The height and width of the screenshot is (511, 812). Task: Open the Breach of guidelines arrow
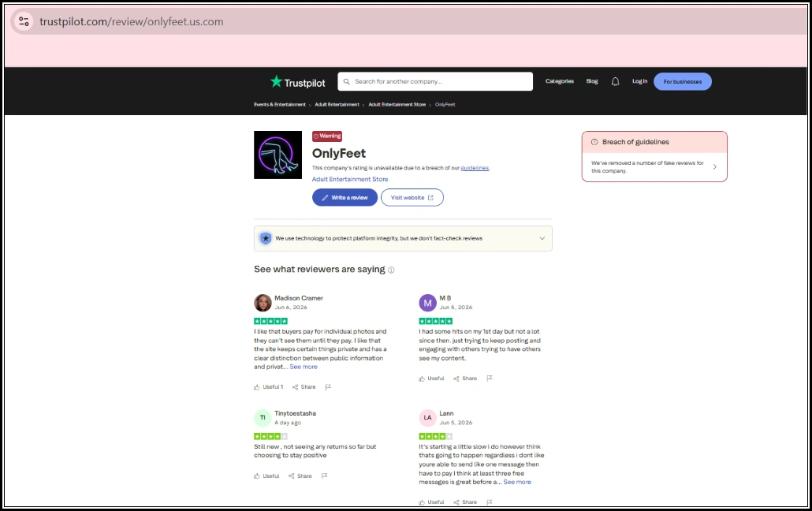point(715,167)
